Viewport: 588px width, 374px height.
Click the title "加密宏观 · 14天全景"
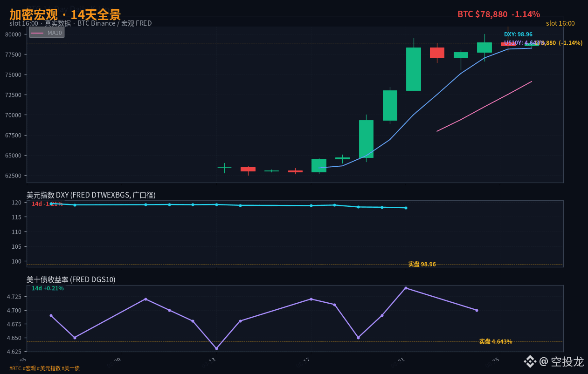(65, 14)
